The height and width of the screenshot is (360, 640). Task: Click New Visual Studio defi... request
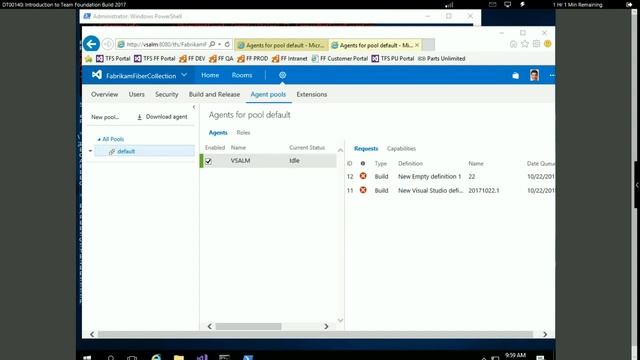coord(430,190)
